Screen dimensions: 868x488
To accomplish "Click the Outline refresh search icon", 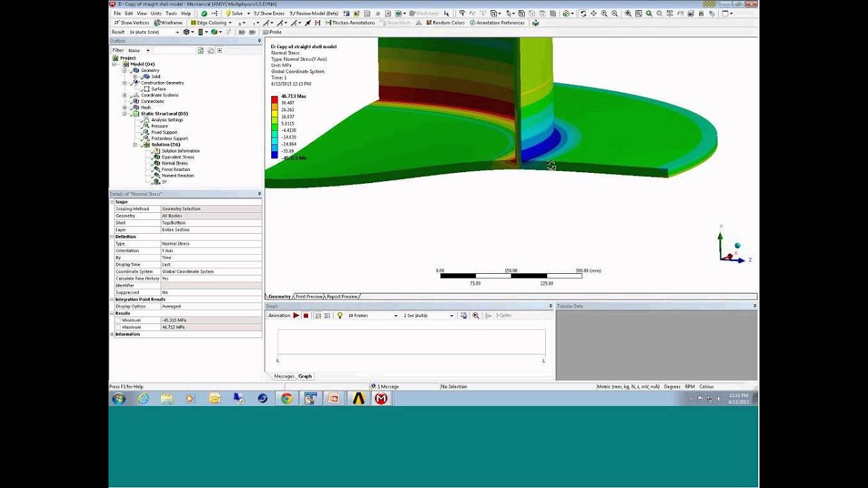I will (x=201, y=50).
